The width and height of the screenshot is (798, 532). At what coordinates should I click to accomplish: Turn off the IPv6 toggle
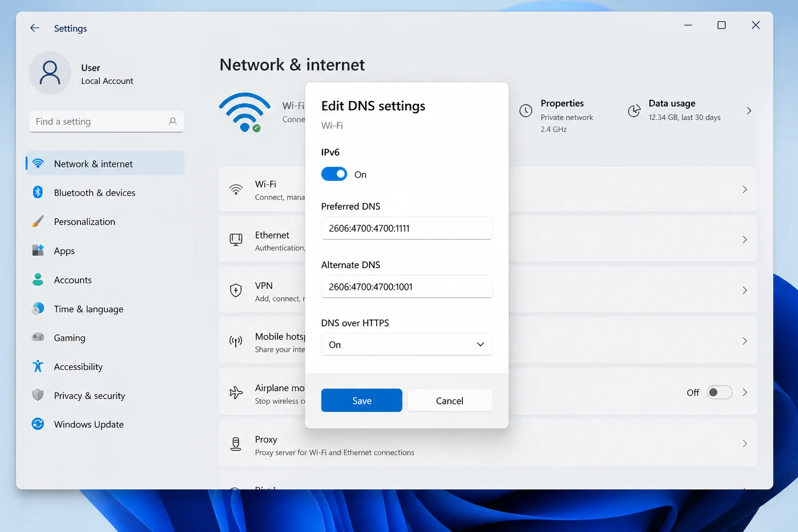(x=334, y=174)
